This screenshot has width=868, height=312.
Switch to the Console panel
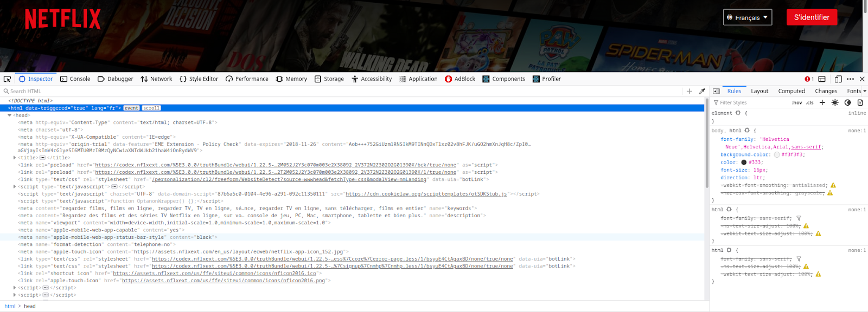(75, 79)
